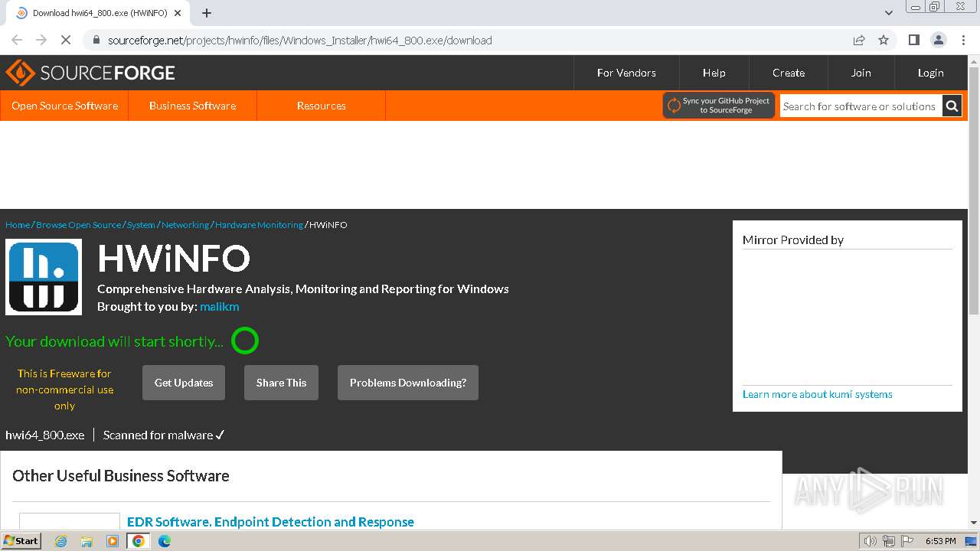Click the browser forward arrow
The width and height of the screenshot is (980, 551).
(x=41, y=40)
